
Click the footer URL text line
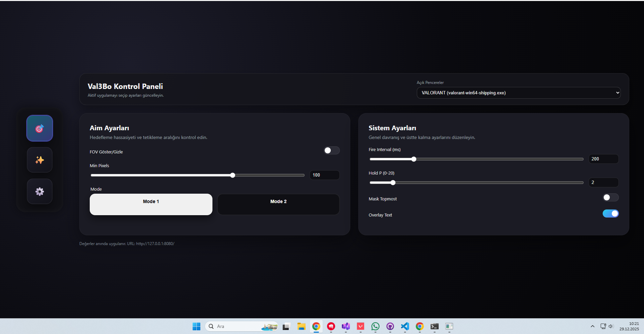click(x=127, y=244)
